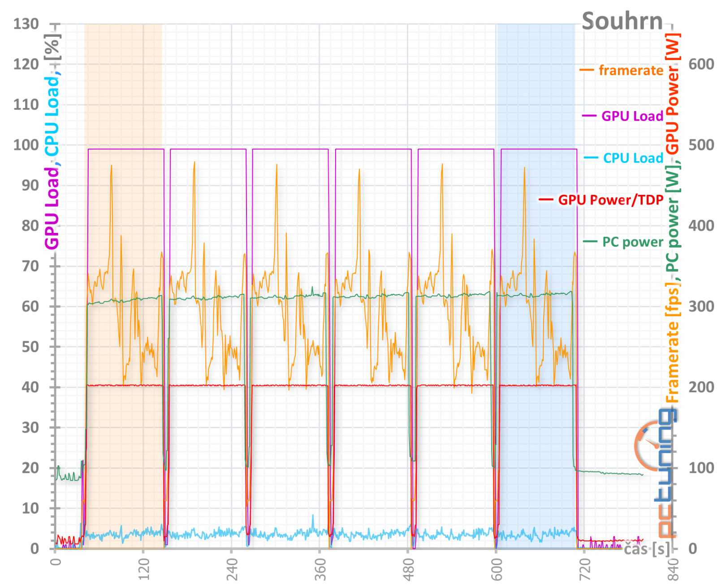
Task: Click the right axis value "400"
Action: tap(701, 225)
